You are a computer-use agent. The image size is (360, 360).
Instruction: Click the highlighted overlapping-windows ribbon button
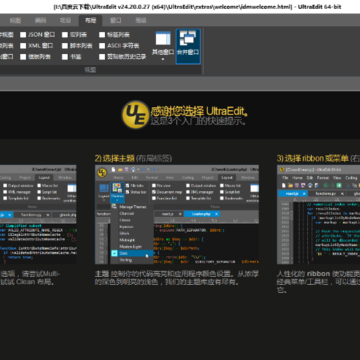(188, 46)
